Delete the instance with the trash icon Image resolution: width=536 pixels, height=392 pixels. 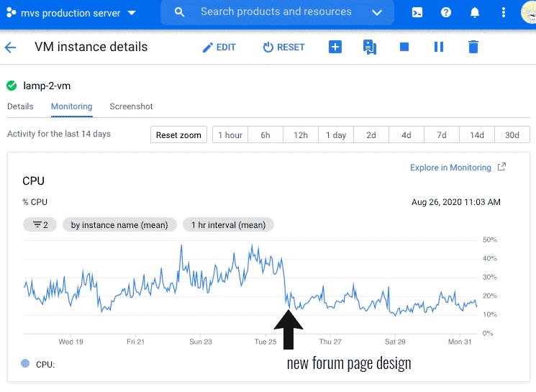pyautogui.click(x=473, y=47)
